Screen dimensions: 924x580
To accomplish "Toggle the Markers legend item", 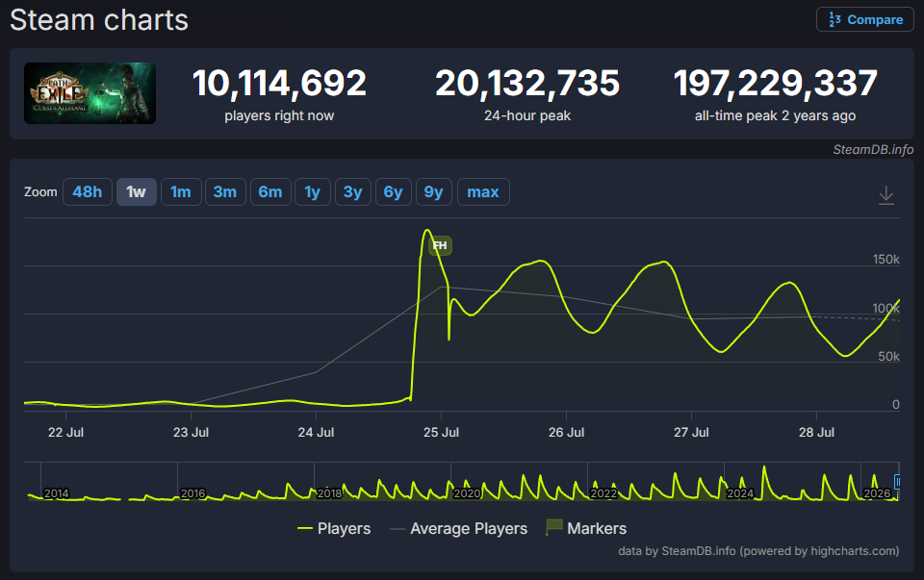I will pos(586,528).
